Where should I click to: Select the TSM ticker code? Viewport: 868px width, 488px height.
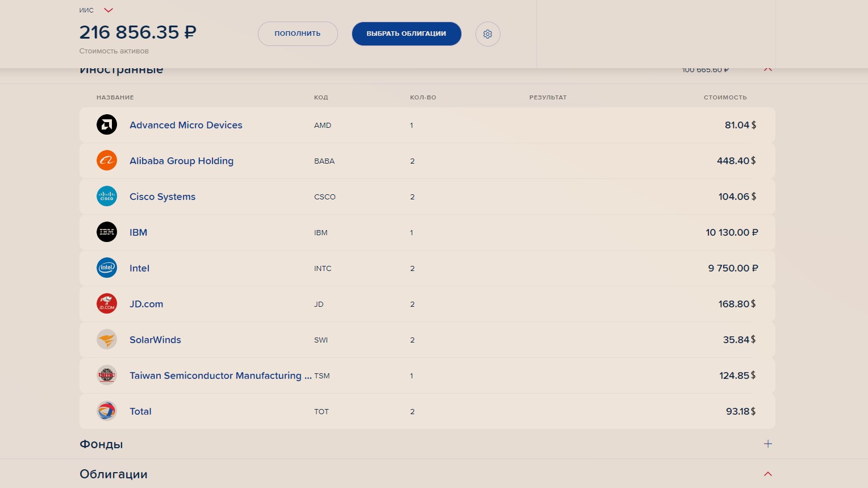(x=322, y=376)
